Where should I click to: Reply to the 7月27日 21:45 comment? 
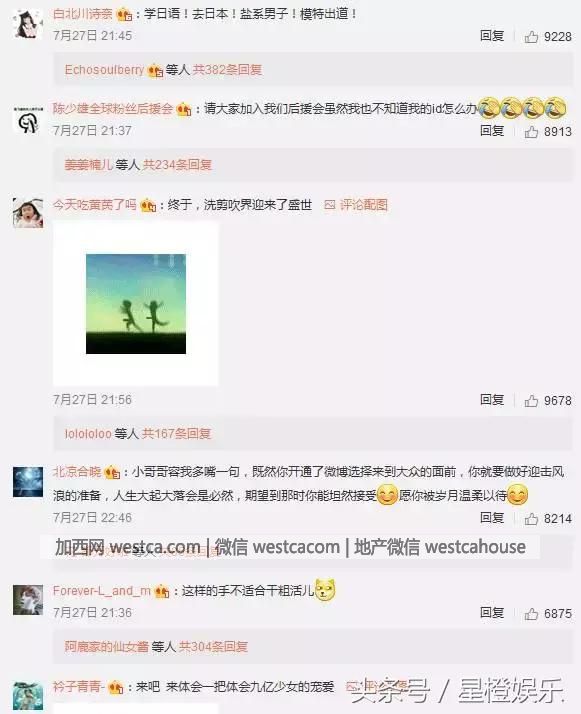click(492, 36)
